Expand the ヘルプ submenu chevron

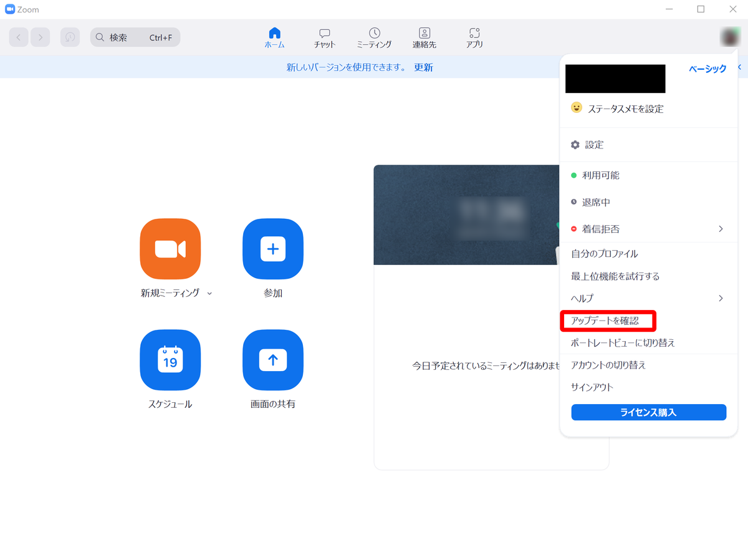coord(721,298)
